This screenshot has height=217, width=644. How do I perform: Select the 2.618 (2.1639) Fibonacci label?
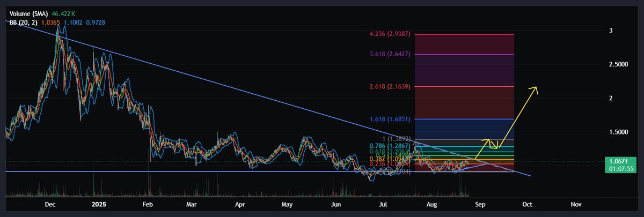point(390,86)
